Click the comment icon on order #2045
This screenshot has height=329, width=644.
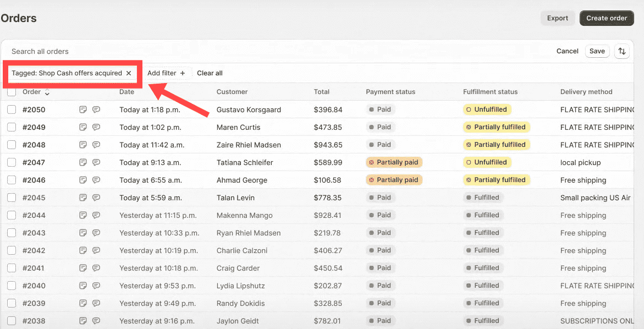96,198
